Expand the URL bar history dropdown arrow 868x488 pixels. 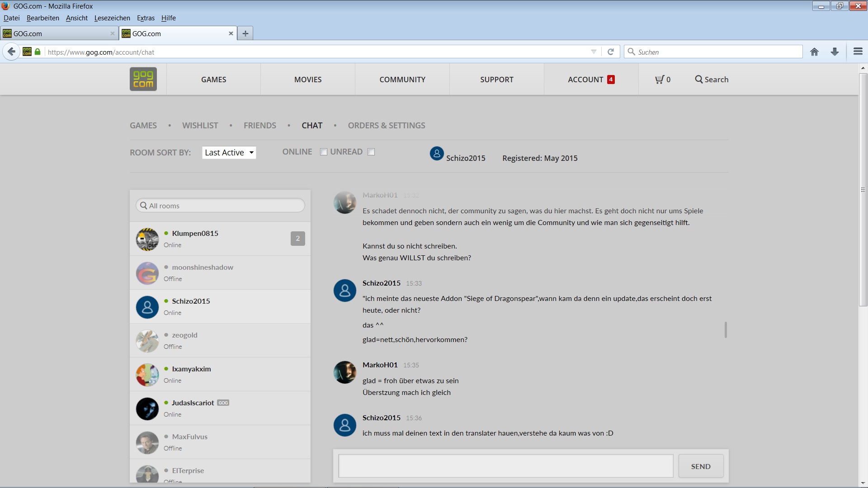(594, 52)
